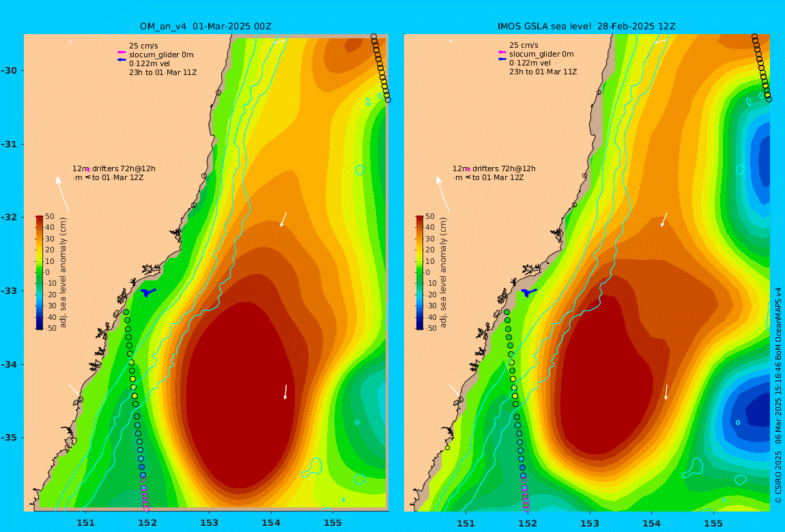Click the blue 0-122m vel arrow in right legend
This screenshot has height=532, width=785.
(x=502, y=59)
